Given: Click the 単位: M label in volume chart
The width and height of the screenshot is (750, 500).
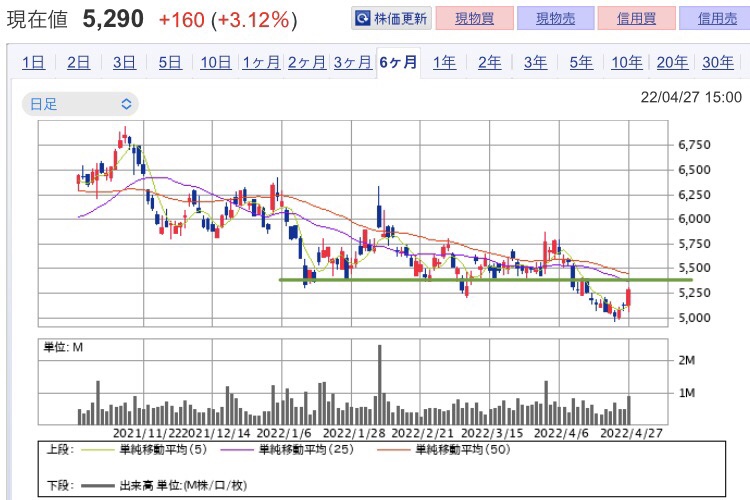Looking at the screenshot, I should 63,347.
